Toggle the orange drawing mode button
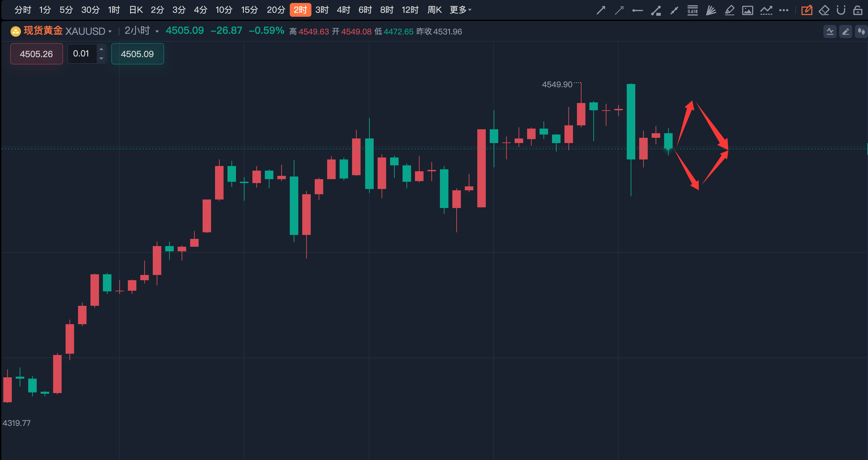This screenshot has width=868, height=460. pyautogui.click(x=806, y=10)
